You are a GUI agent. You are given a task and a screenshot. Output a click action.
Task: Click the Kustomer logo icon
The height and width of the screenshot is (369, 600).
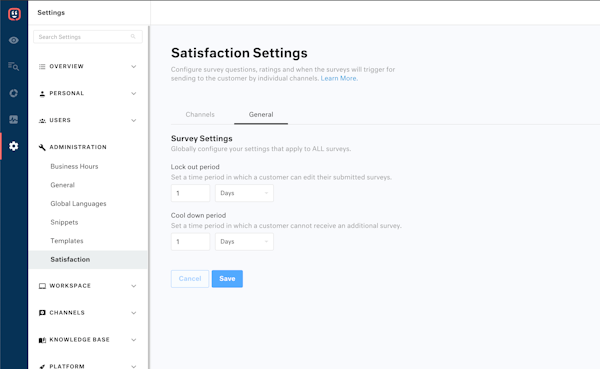click(x=14, y=14)
